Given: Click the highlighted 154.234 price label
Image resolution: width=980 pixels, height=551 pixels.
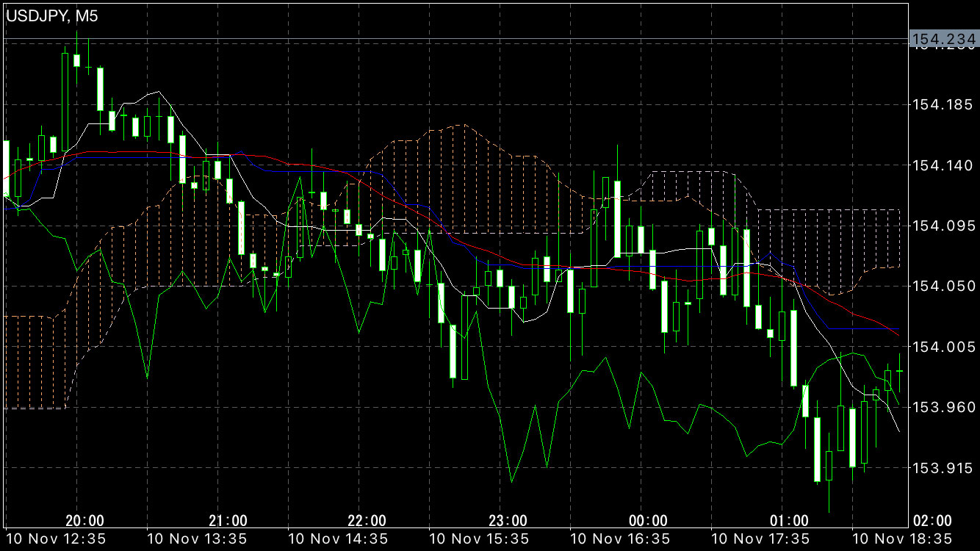Looking at the screenshot, I should (x=943, y=39).
